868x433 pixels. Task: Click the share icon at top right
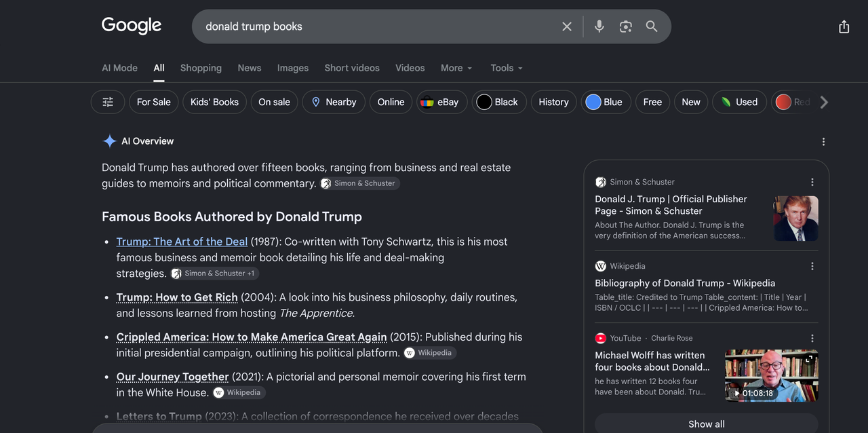coord(844,26)
